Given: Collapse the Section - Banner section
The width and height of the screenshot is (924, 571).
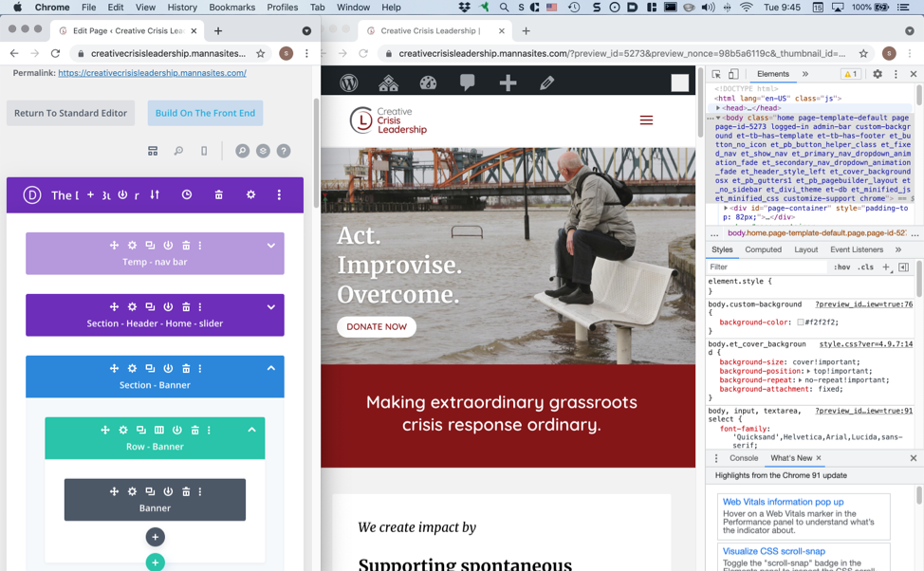Looking at the screenshot, I should pos(271,368).
